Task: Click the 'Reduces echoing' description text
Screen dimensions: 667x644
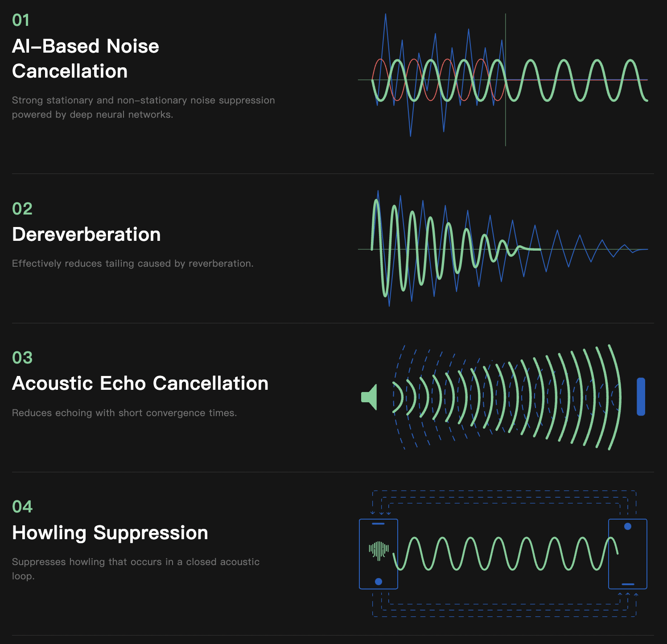Action: pyautogui.click(x=124, y=413)
